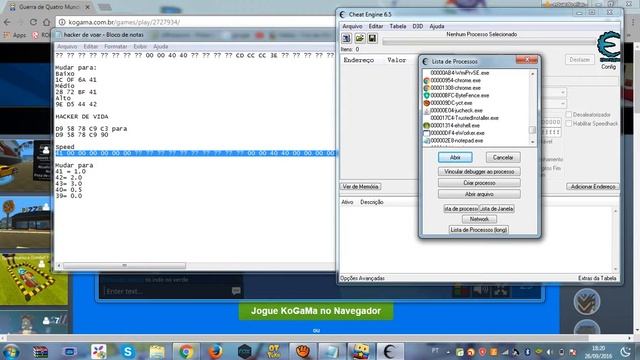Open the Ajuda menu in Cheat Engine
Viewport: 640px width, 360px height.
(437, 26)
